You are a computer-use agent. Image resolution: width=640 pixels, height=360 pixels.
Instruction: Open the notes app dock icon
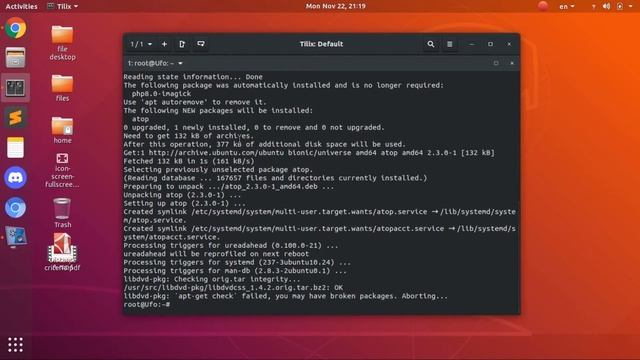pos(16,147)
